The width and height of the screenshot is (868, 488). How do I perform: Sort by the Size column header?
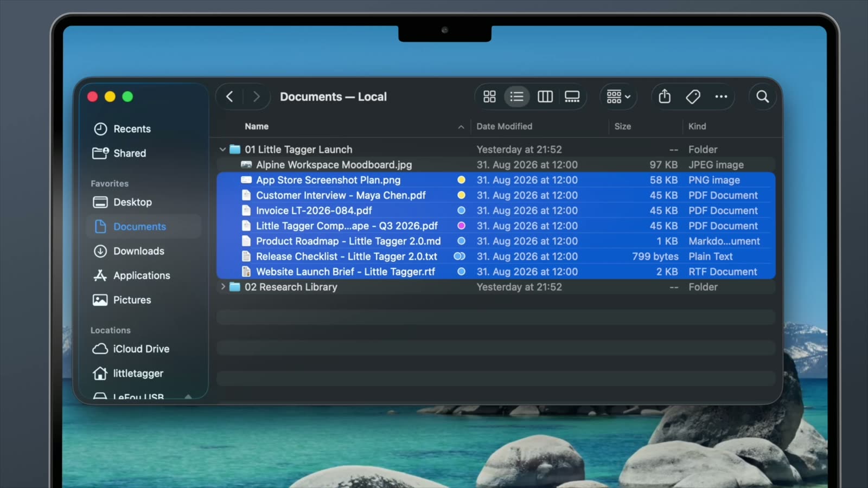[x=623, y=126]
